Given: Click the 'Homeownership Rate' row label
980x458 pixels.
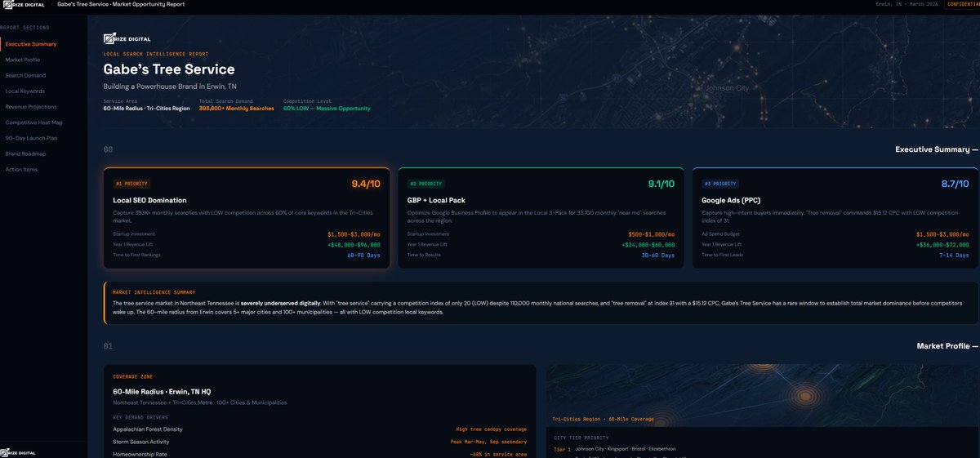Looking at the screenshot, I should tap(140, 454).
